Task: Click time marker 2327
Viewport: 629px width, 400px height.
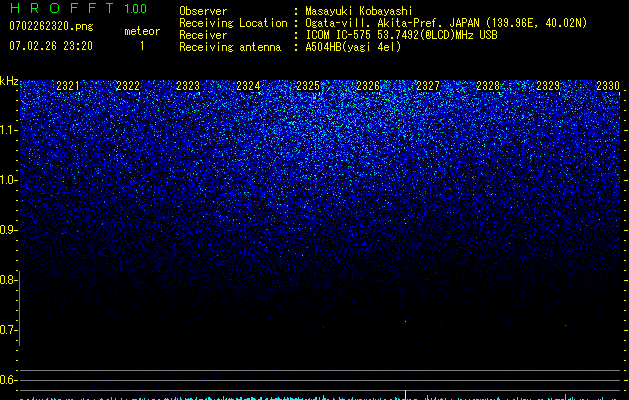Action: click(x=428, y=86)
